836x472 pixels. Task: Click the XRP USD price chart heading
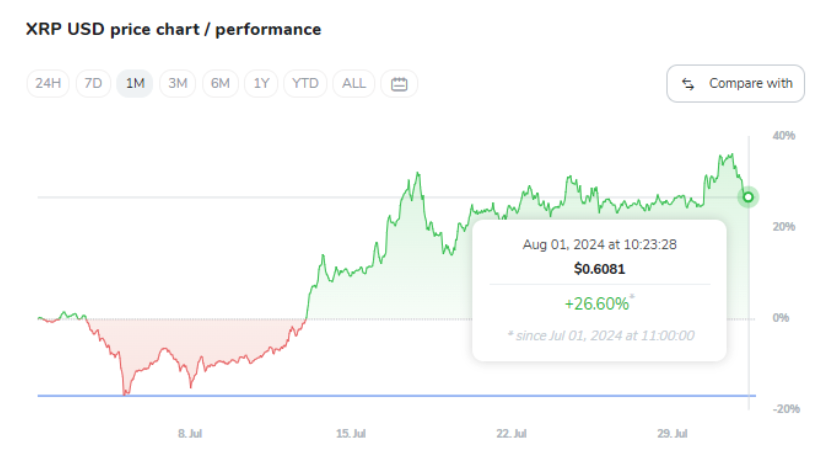coord(174,29)
